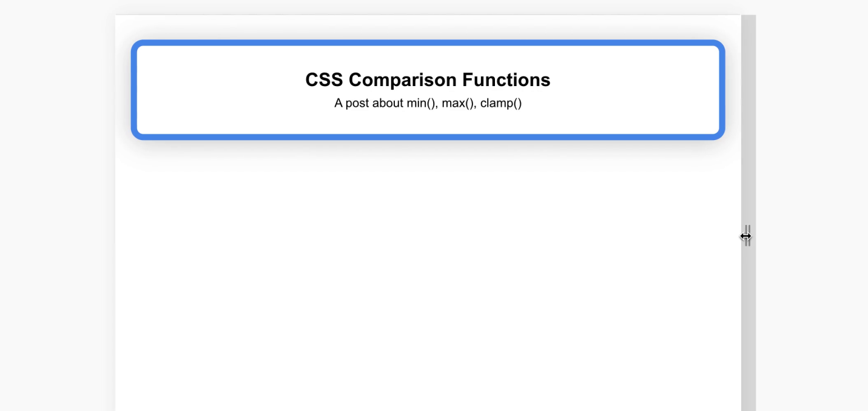This screenshot has width=868, height=411.
Task: Click the "CSS Comparison Functions" heading
Action: (428, 80)
